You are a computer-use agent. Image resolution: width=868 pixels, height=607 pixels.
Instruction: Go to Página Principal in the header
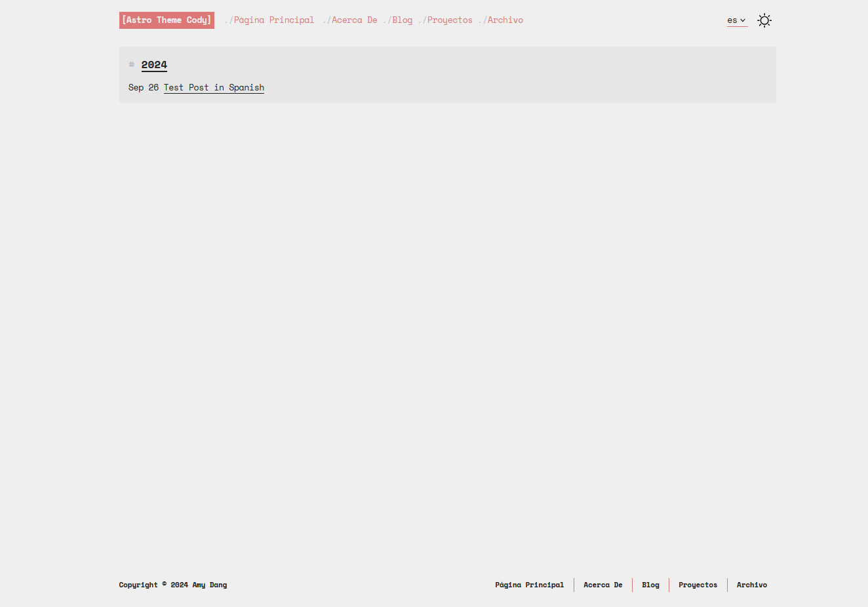click(x=273, y=20)
